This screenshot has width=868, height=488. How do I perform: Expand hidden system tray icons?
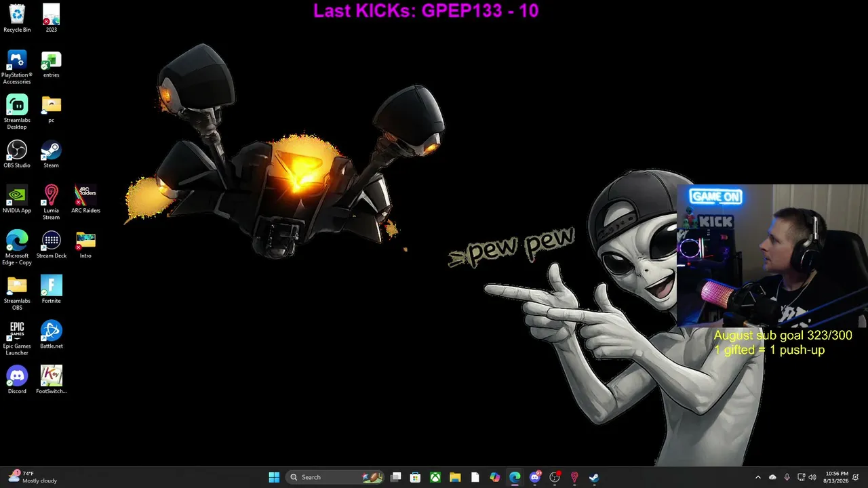click(x=758, y=477)
